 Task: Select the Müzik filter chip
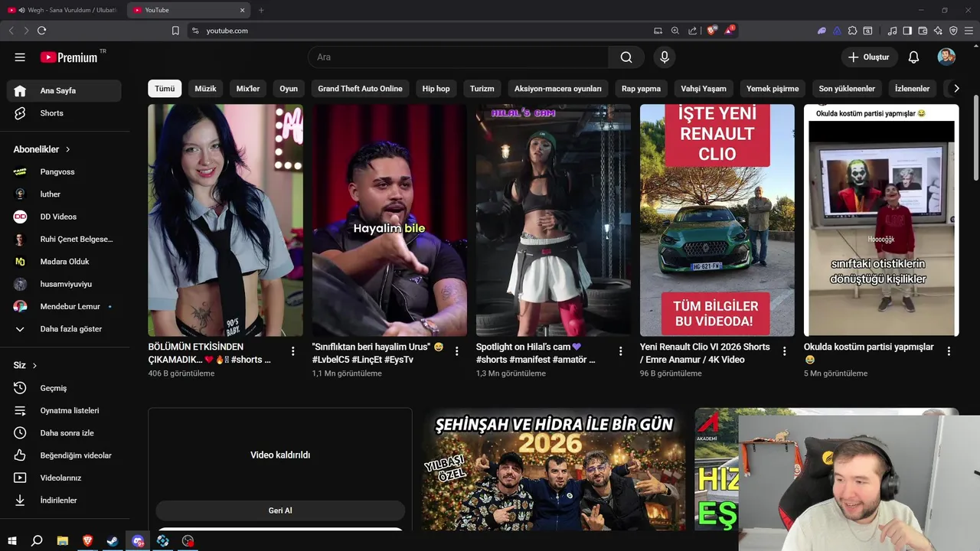pos(205,89)
